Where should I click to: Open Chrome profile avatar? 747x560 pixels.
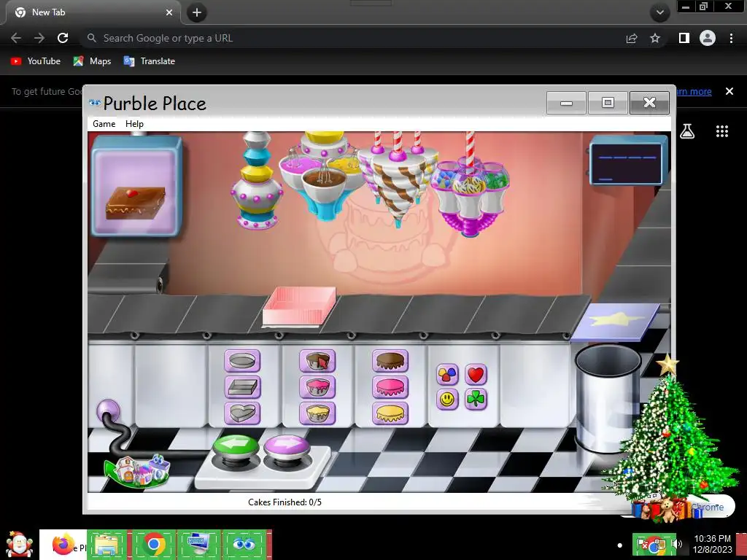708,38
